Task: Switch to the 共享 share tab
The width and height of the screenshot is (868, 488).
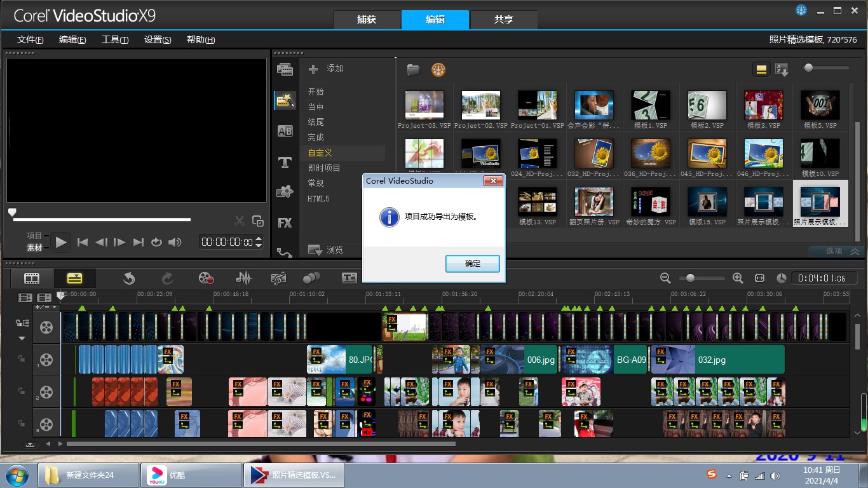Action: 503,20
